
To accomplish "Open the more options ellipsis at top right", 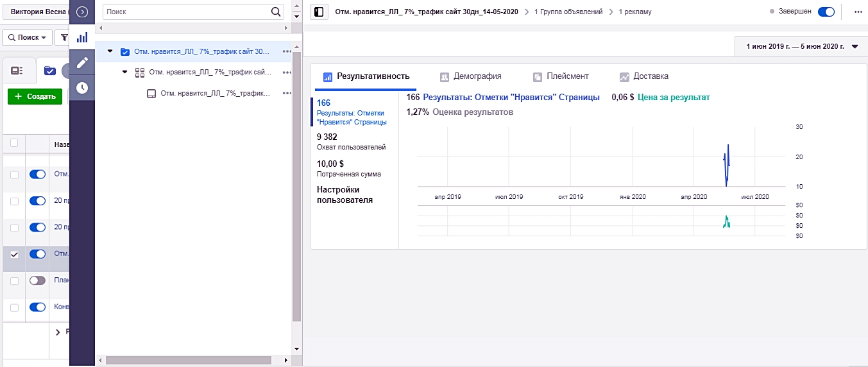I will tap(858, 12).
